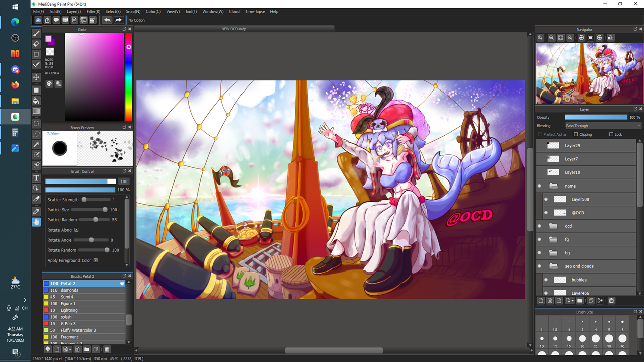Screen dimensions: 644x362
Task: Select the Magic Wand tool
Action: 36,145
